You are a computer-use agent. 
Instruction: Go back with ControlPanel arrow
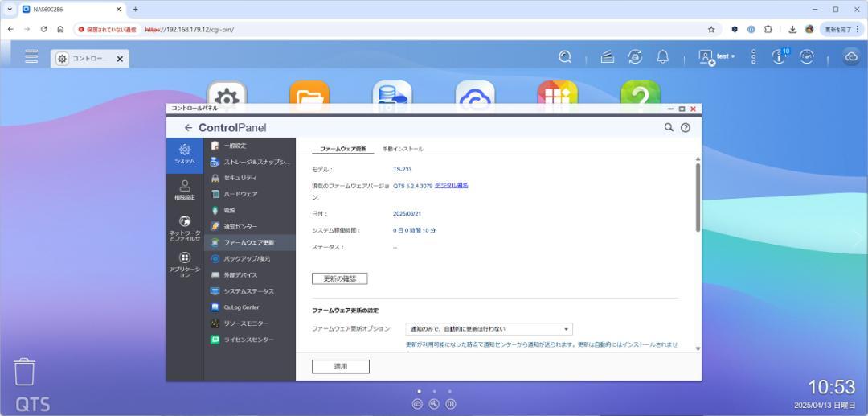point(188,128)
